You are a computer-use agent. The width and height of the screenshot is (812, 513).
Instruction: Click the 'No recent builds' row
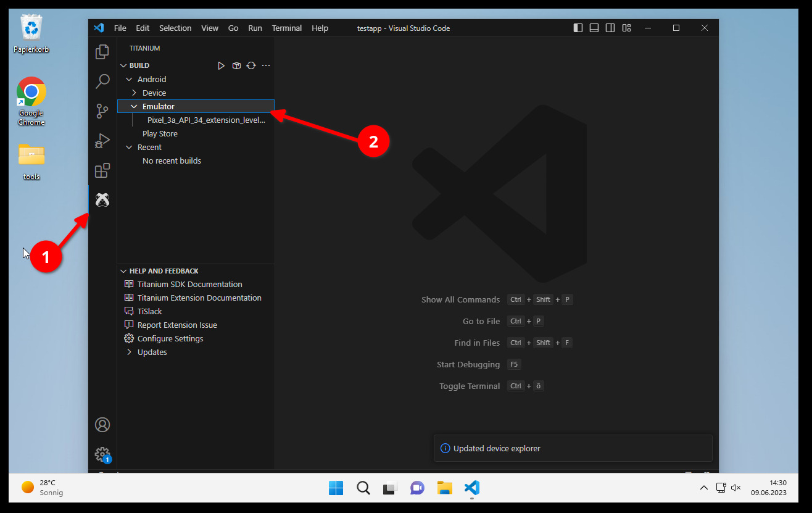coord(196,161)
